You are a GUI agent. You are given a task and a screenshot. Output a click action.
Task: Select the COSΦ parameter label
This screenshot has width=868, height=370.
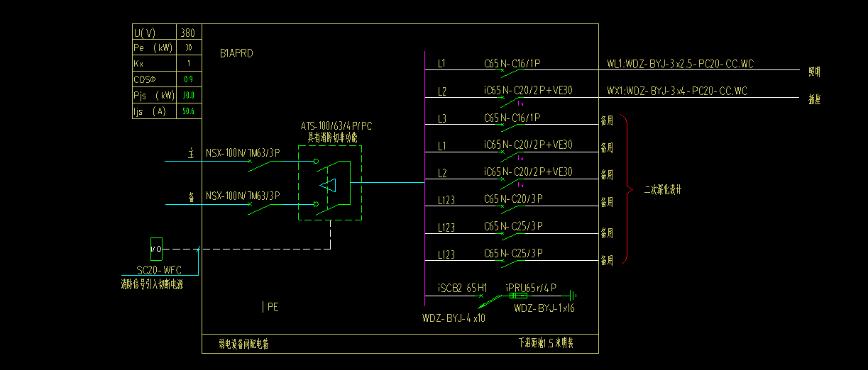pos(145,79)
